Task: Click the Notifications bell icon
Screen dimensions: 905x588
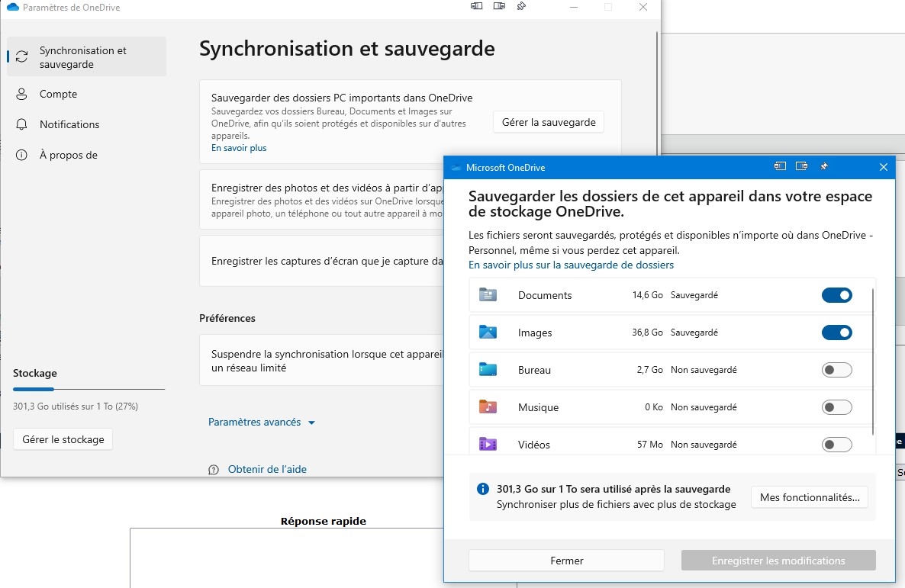Action: (21, 124)
